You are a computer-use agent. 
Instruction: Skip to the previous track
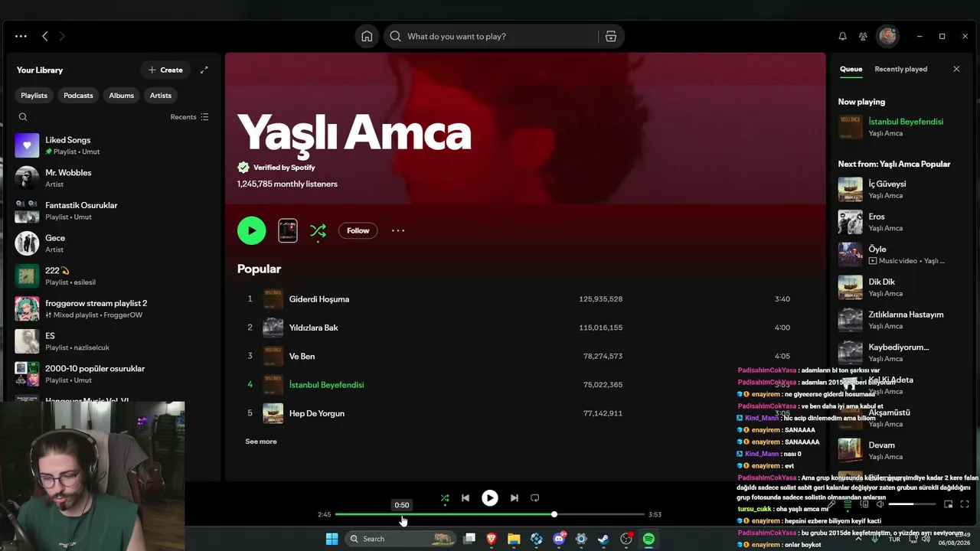point(465,498)
